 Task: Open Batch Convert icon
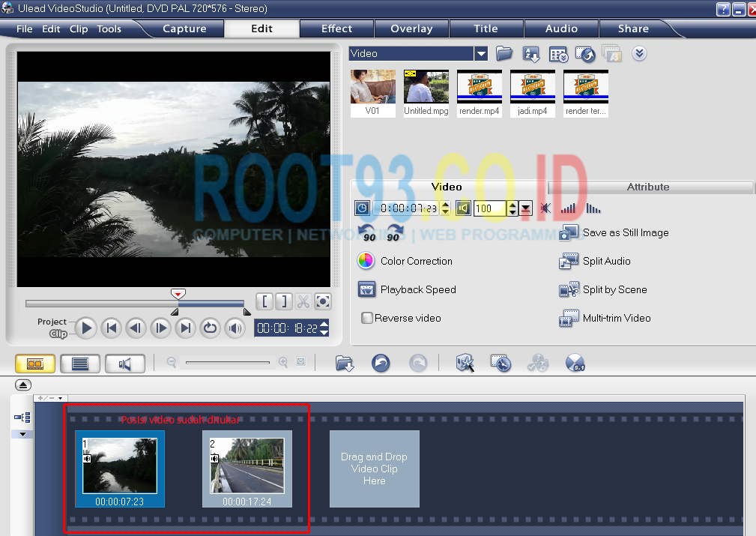501,363
